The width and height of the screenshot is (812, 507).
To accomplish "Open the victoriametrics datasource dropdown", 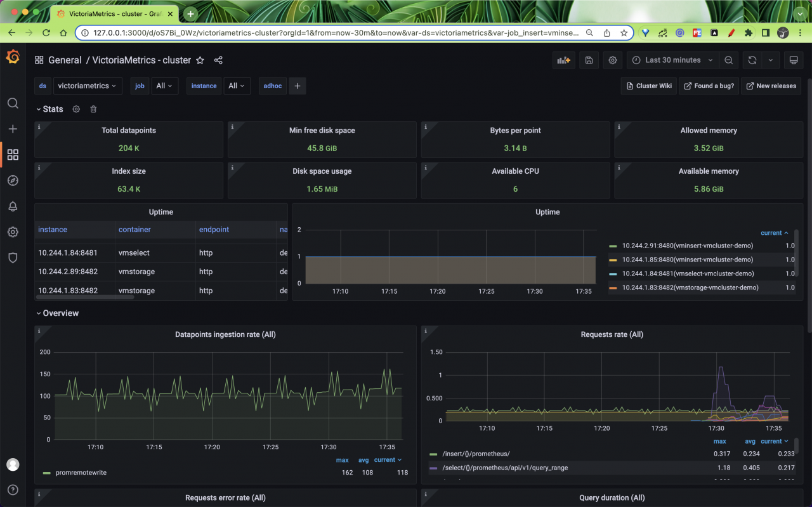I will click(88, 86).
